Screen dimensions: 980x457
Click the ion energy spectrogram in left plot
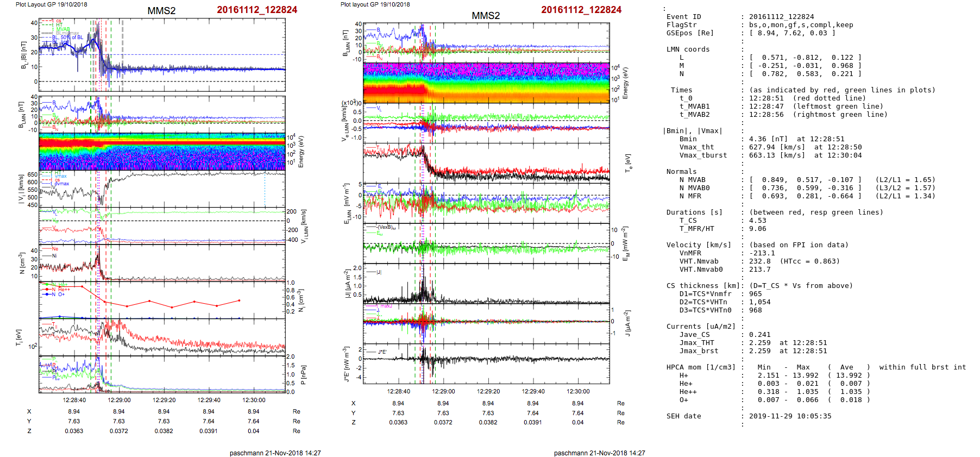pyautogui.click(x=162, y=153)
